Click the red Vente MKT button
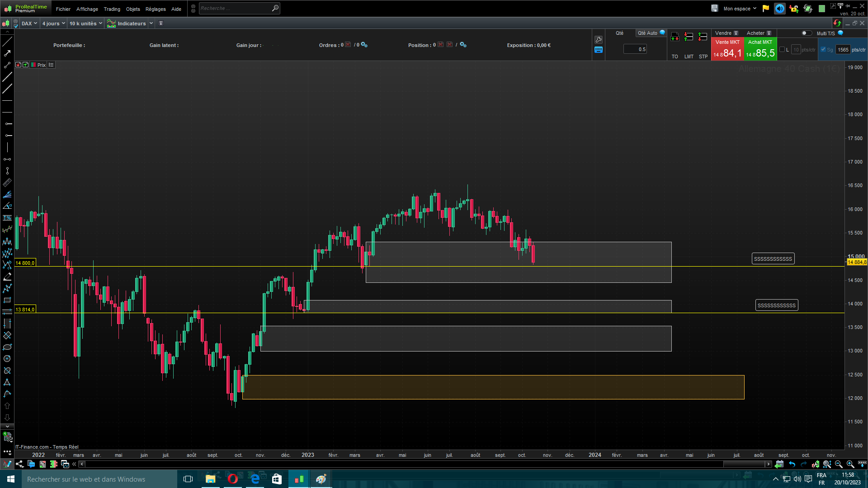This screenshot has height=488, width=868. pos(727,49)
